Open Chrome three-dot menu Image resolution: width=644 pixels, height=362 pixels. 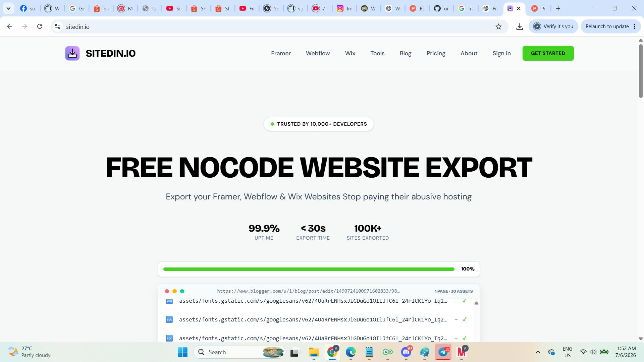(x=635, y=26)
